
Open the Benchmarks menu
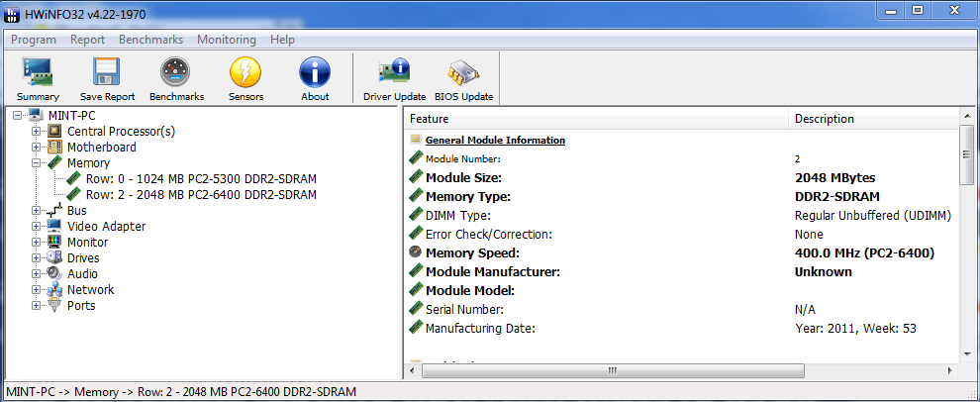tap(150, 40)
